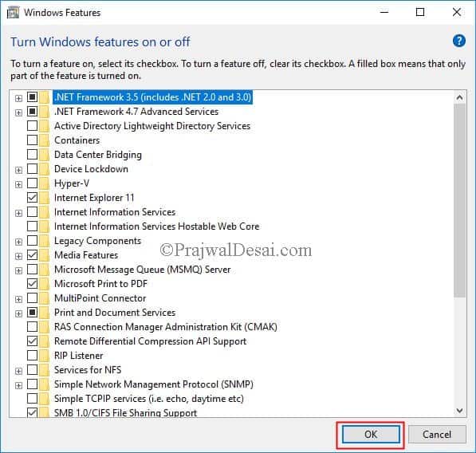This screenshot has width=476, height=453.
Task: Expand the Legacy Components node
Action: [18, 242]
